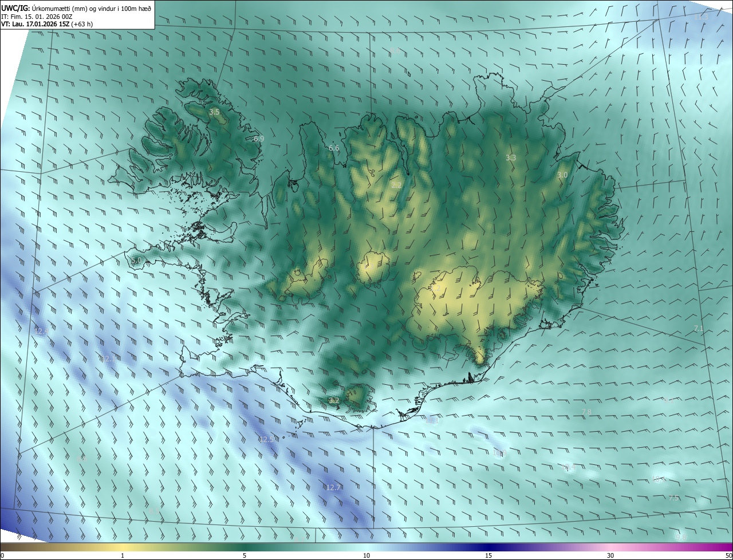Viewport: 733px width, 560px height.
Task: Click the 3.5 value over the Westfjords
Action: coord(214,112)
